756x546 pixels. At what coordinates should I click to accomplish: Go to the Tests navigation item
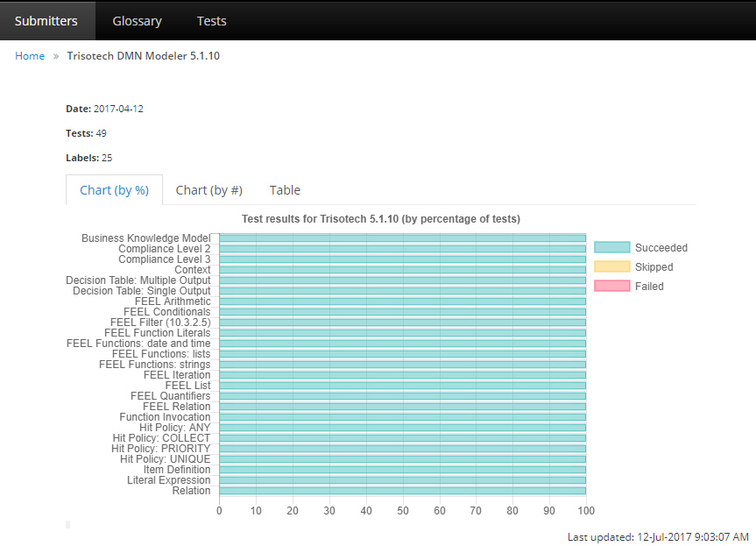coord(211,20)
